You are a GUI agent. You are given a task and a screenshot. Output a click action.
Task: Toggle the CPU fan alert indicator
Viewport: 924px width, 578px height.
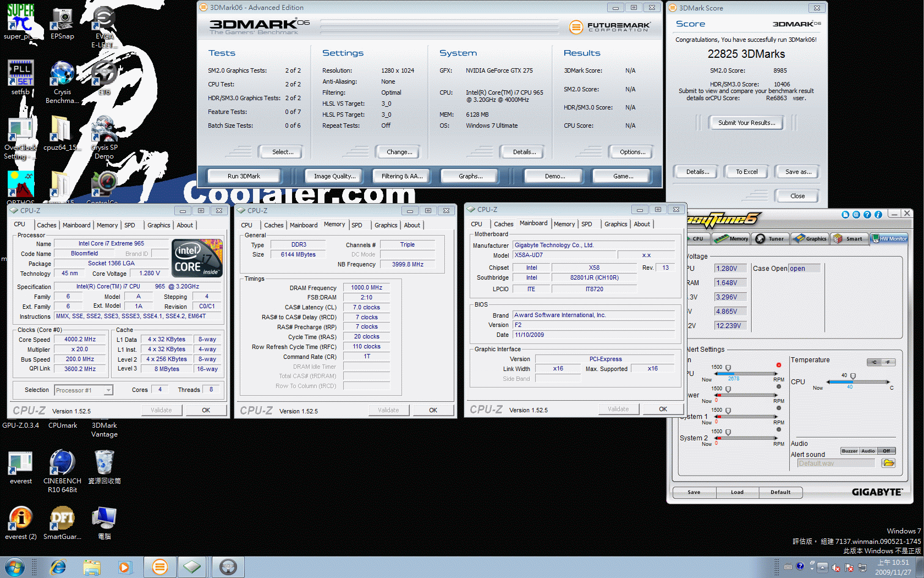pyautogui.click(x=779, y=365)
